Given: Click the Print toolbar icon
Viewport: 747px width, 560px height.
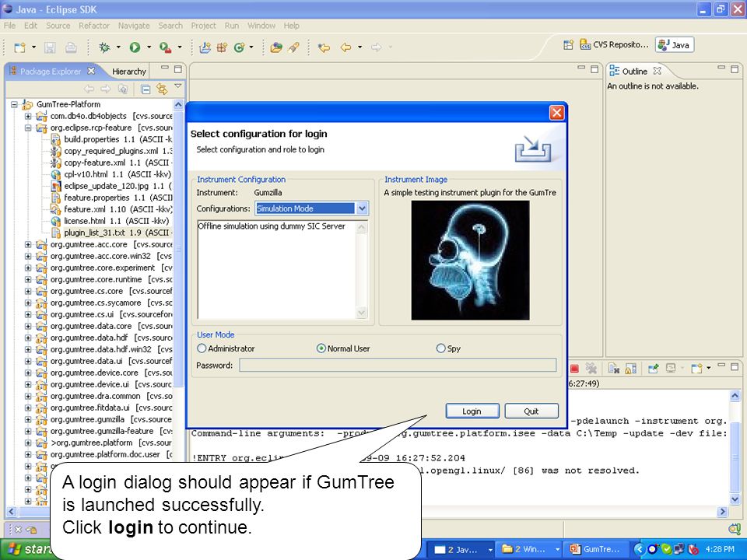Looking at the screenshot, I should (x=71, y=47).
